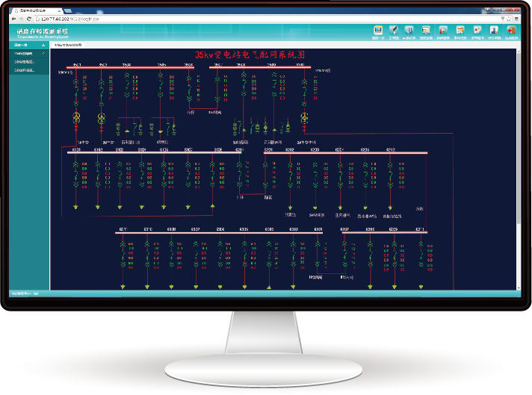Reload the page with browser refresh button
532x395 pixels.
click(x=29, y=19)
